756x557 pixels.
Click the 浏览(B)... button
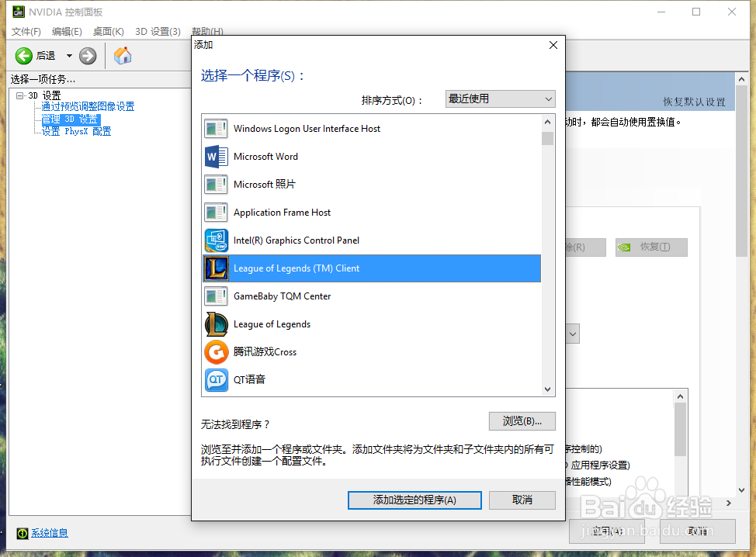click(522, 421)
